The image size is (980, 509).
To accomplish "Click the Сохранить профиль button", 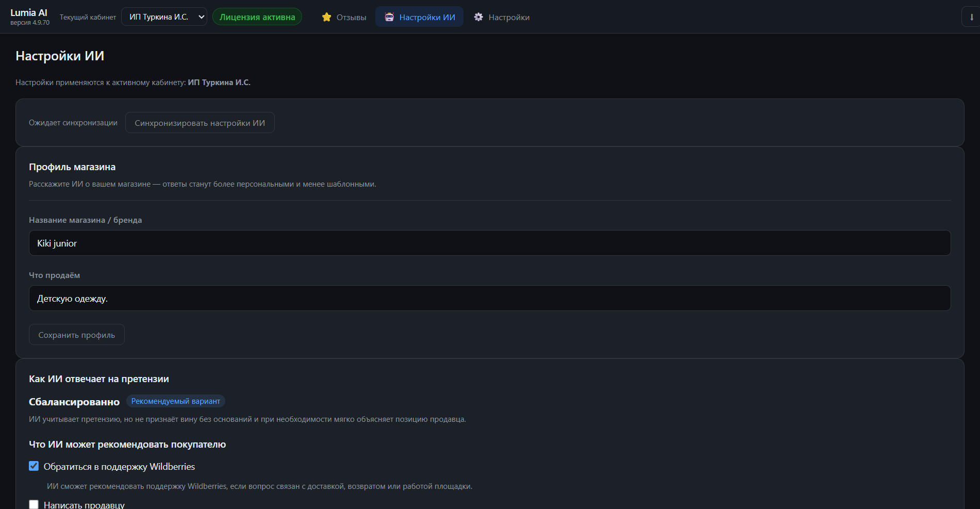I will tap(77, 335).
